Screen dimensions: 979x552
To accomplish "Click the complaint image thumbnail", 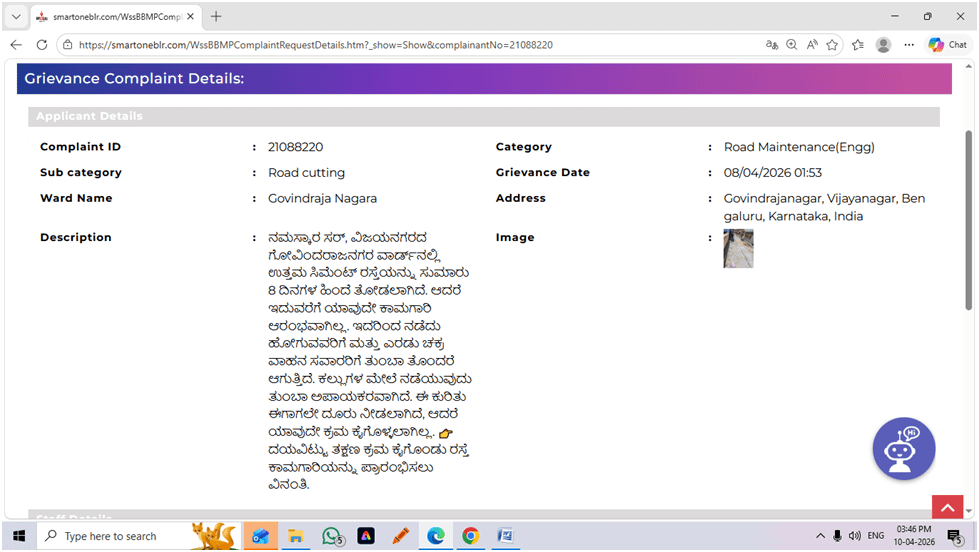I will click(738, 248).
